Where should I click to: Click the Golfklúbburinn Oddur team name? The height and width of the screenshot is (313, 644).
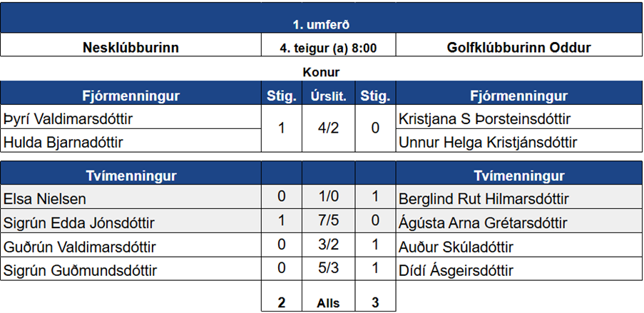tap(519, 48)
